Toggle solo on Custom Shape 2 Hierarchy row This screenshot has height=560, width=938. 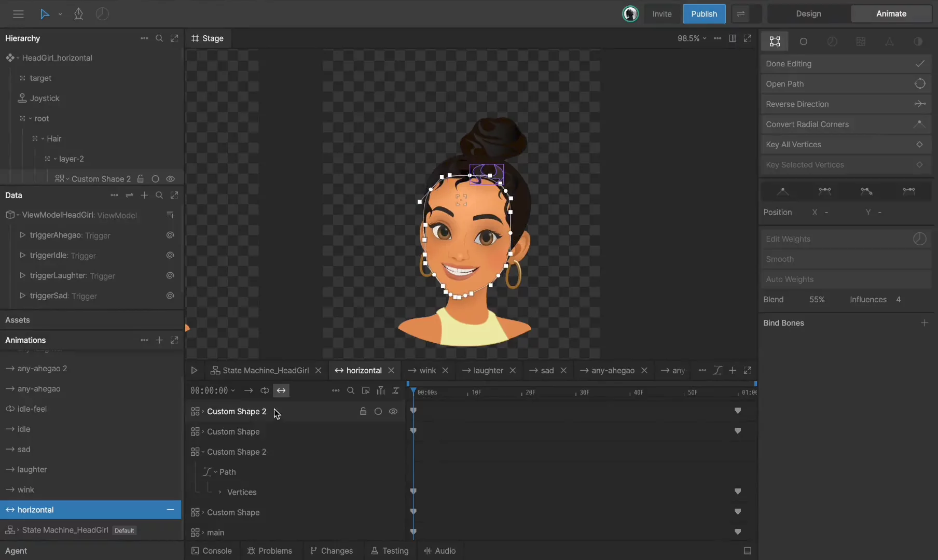tap(155, 179)
